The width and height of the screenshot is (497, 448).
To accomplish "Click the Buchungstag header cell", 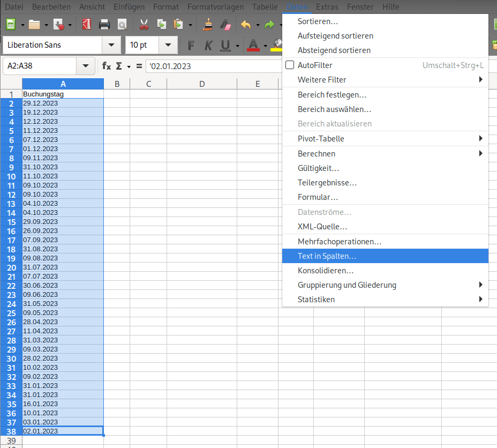I will [63, 94].
